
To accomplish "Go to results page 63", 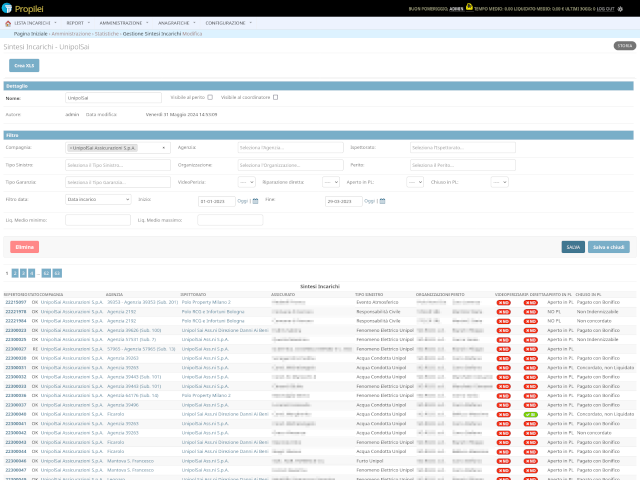I will point(57,273).
